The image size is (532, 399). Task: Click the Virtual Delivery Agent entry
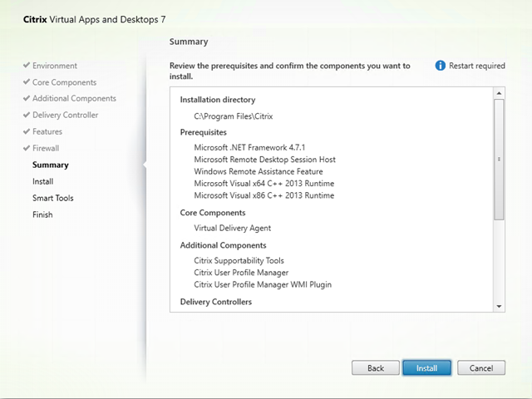(233, 228)
